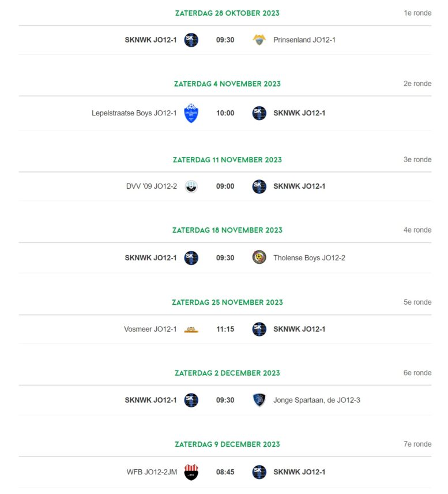Viewport: 448px width, 494px height.
Task: Click the WFB JO12-2JM striped crest
Action: 191,472
